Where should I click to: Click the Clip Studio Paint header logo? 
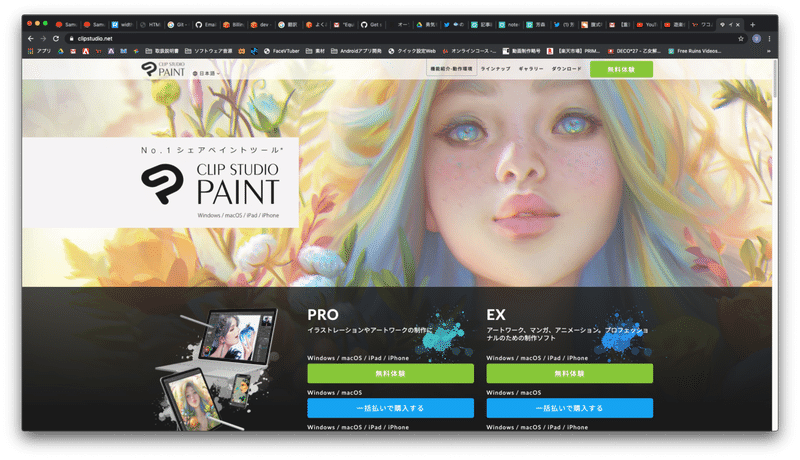163,69
